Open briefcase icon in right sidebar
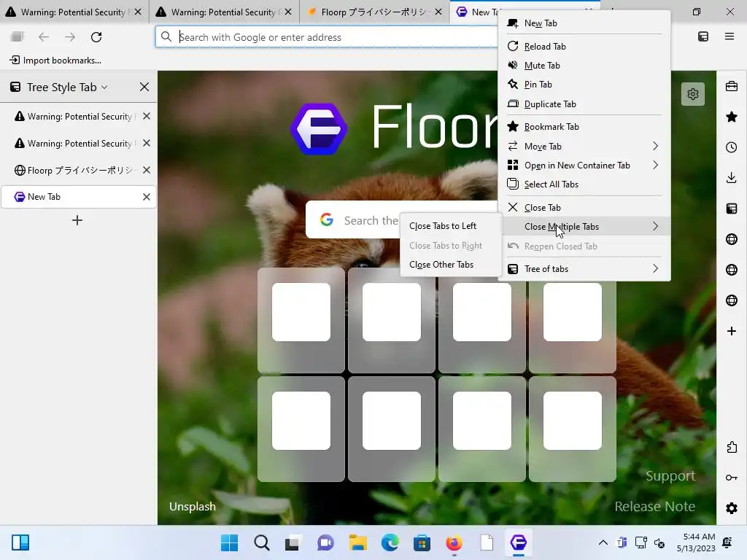This screenshot has width=747, height=560. pyautogui.click(x=732, y=86)
